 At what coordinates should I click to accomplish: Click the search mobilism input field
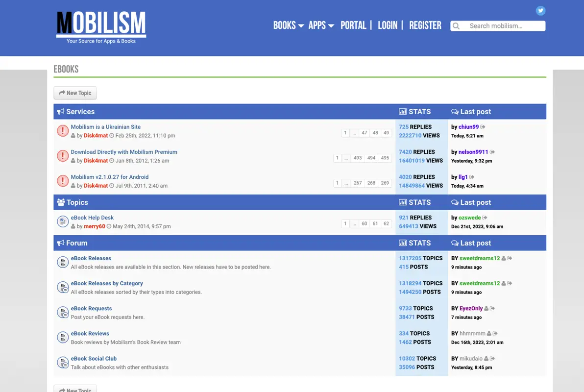click(500, 25)
